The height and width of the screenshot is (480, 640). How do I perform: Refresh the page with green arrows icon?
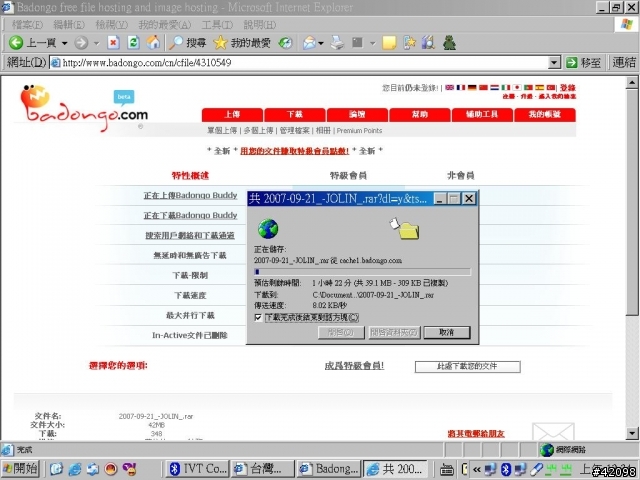point(133,42)
